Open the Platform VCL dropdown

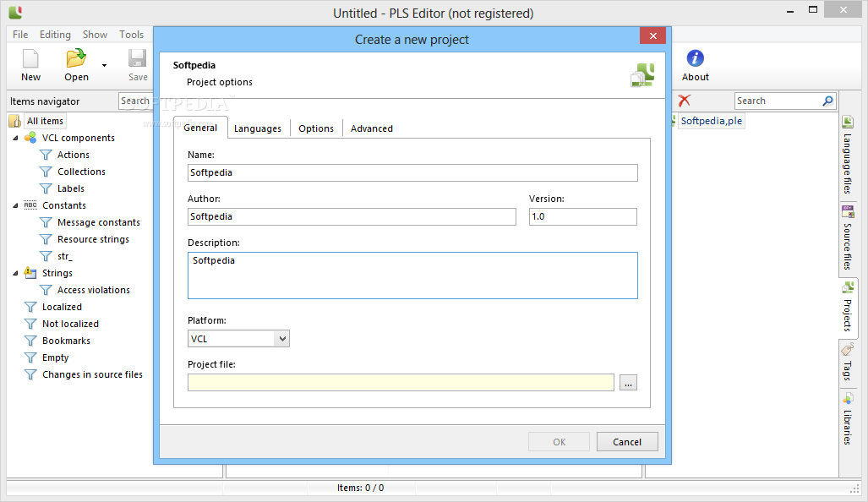[238, 339]
